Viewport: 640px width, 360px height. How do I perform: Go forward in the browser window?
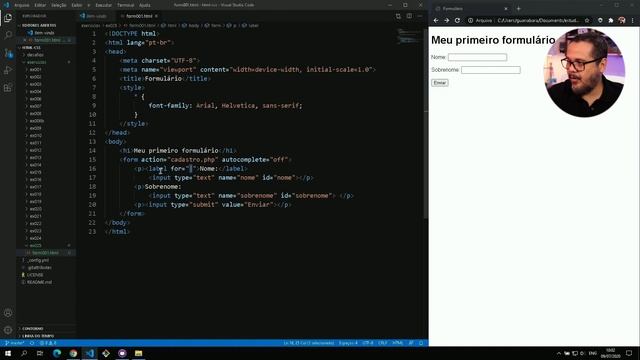pyautogui.click(x=447, y=20)
